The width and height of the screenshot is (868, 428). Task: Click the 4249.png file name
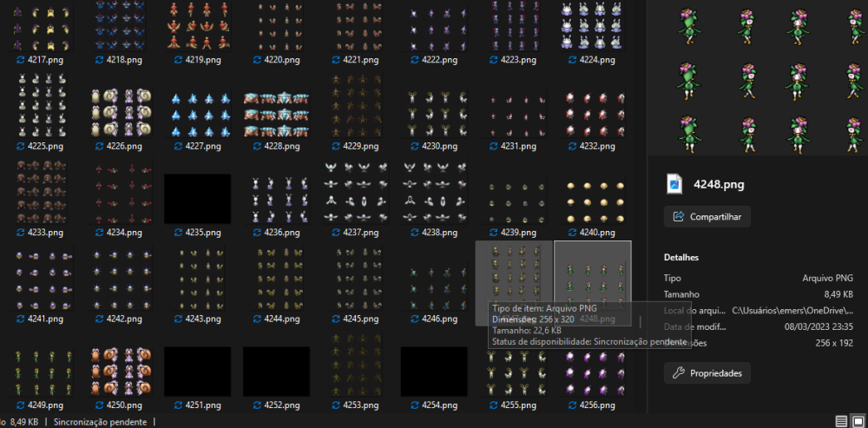point(45,405)
